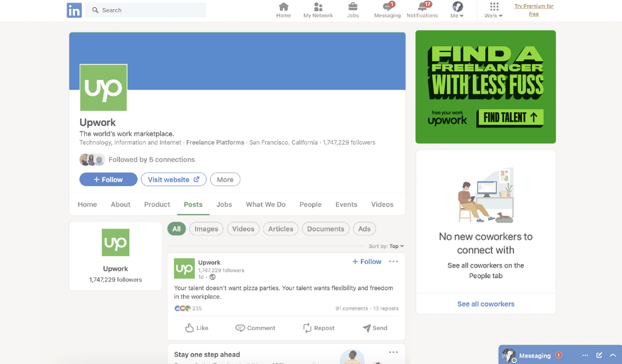Open the Messaging overlay panel header

tap(560, 355)
